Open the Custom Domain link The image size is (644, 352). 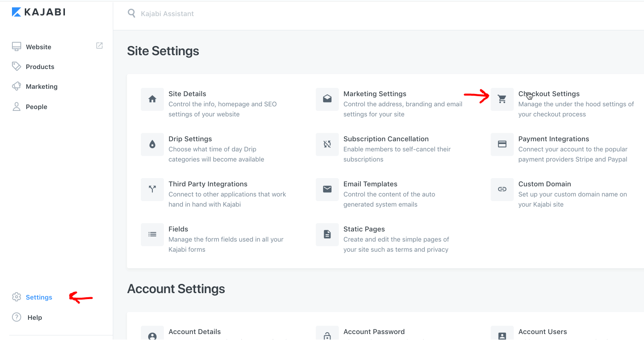545,184
